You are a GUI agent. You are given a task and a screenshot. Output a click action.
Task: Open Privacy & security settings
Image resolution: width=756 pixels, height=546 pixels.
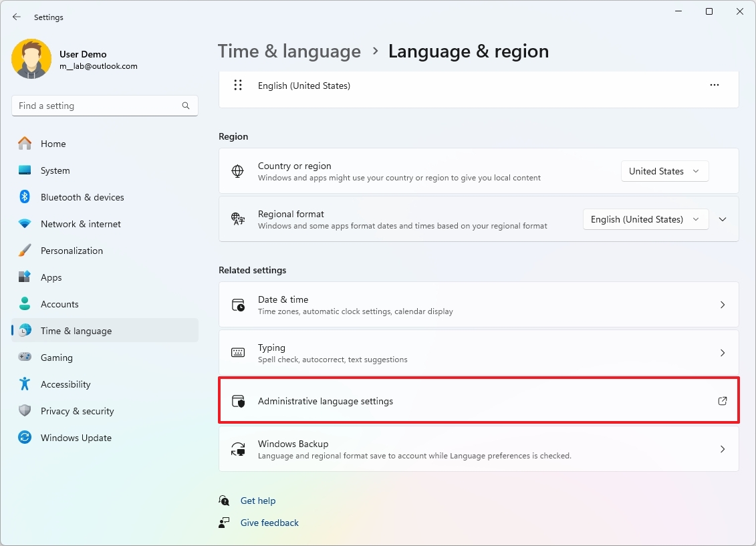(x=105, y=411)
